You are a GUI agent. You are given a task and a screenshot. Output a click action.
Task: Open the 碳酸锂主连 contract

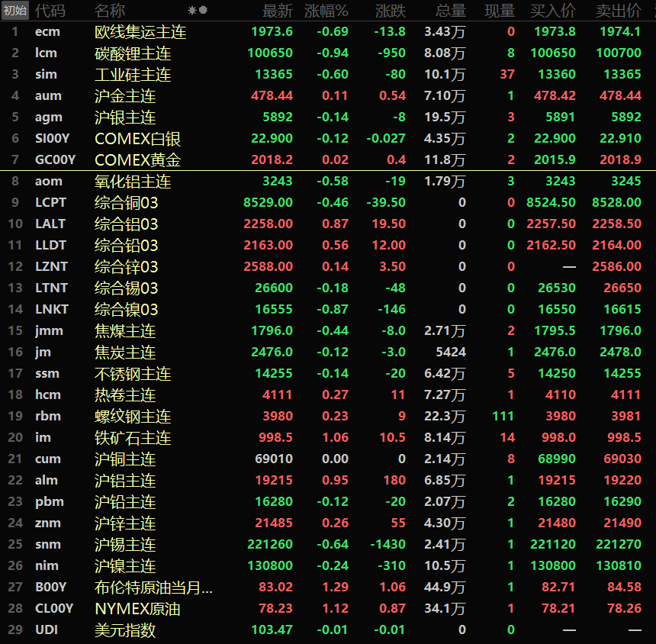click(133, 53)
